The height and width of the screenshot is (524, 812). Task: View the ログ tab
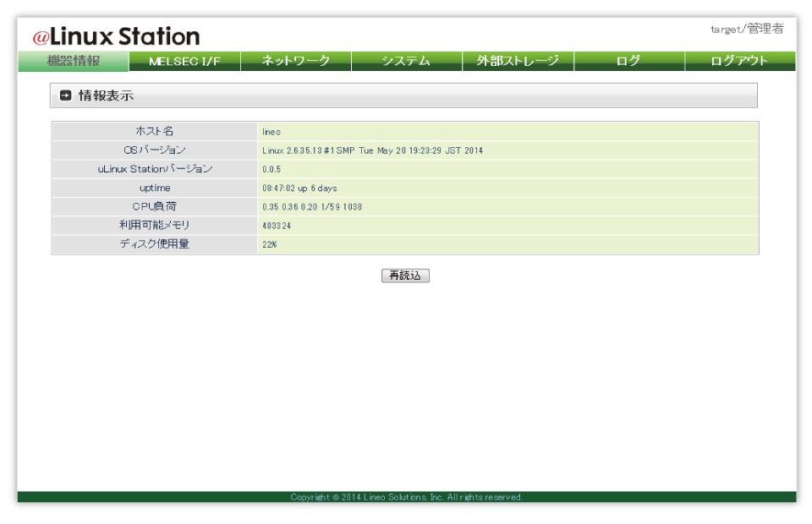[x=628, y=61]
